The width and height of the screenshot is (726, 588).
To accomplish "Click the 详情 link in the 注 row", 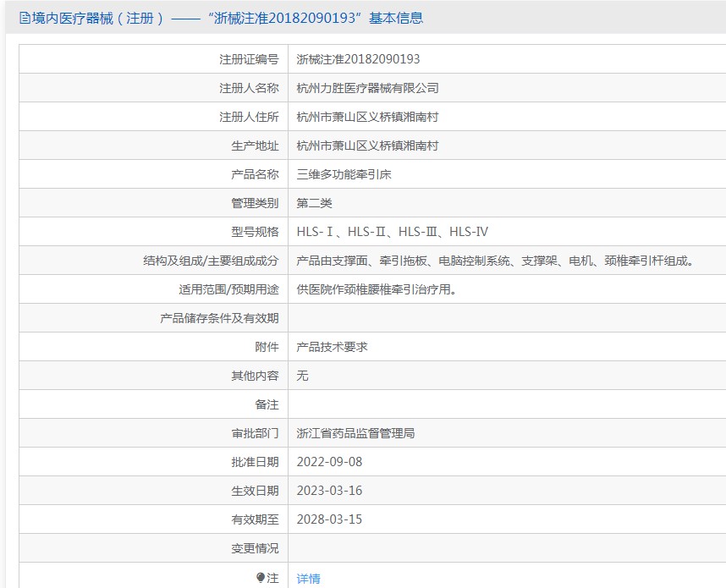I will [x=308, y=579].
